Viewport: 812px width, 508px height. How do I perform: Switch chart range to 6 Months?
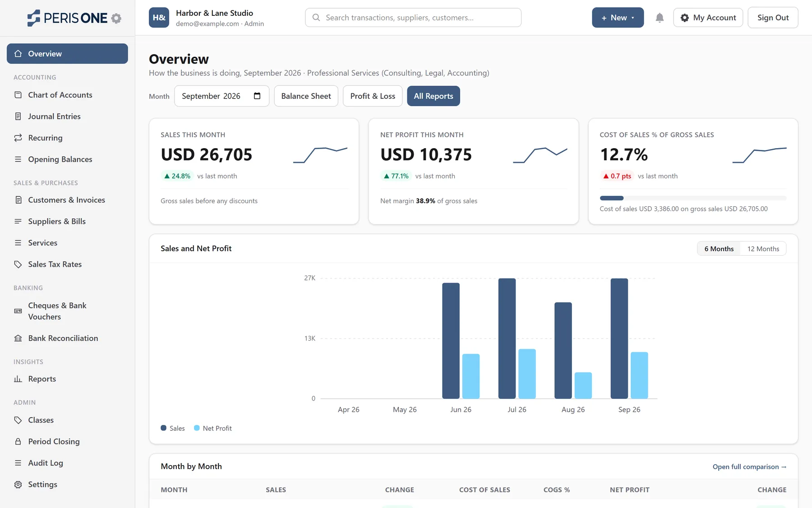(719, 249)
